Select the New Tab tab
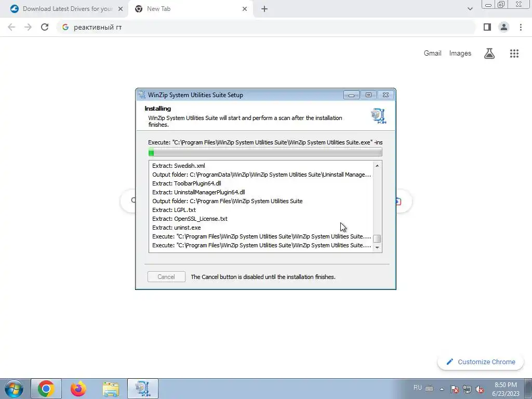 tap(190, 9)
